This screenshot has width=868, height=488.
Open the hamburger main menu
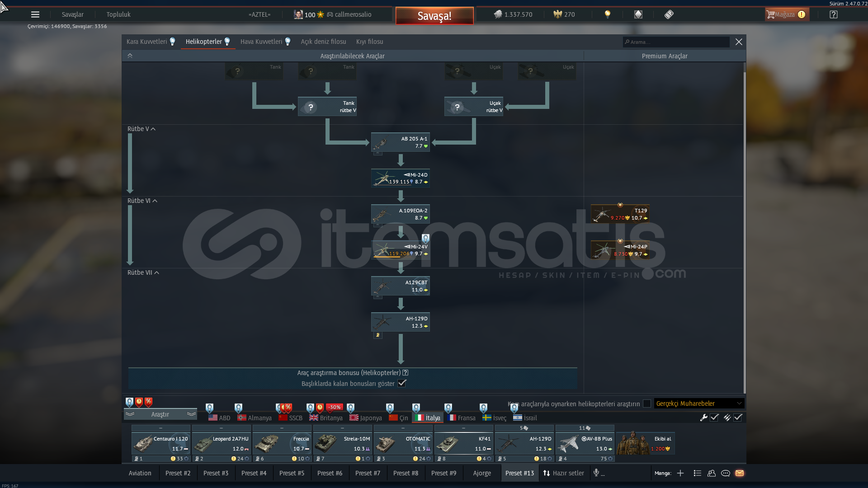tap(35, 14)
